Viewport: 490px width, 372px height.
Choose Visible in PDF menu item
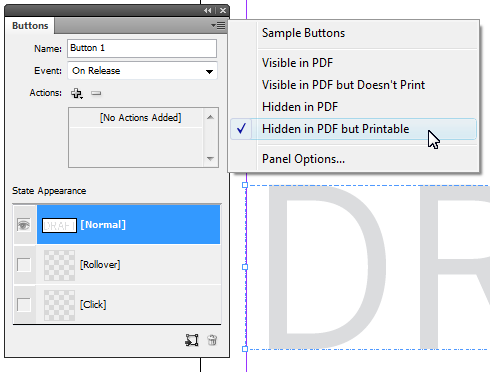tap(297, 63)
